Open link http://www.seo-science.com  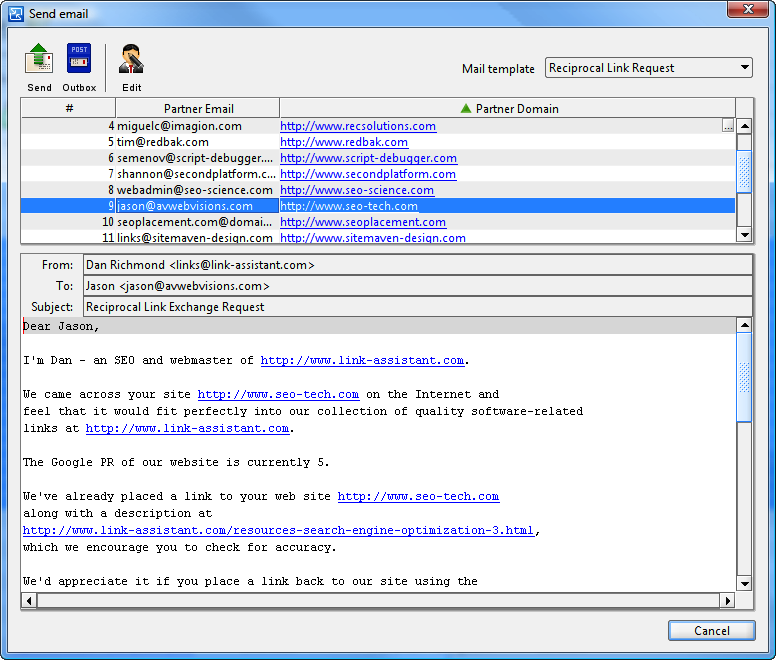pyautogui.click(x=357, y=190)
